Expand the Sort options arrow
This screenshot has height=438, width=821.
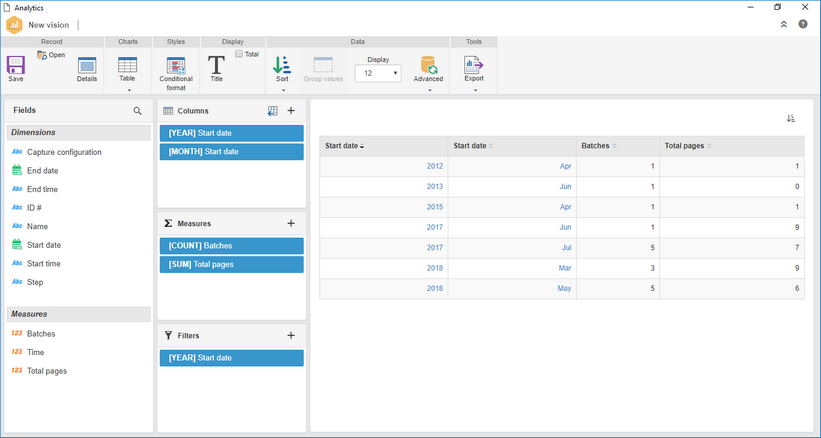pyautogui.click(x=283, y=90)
